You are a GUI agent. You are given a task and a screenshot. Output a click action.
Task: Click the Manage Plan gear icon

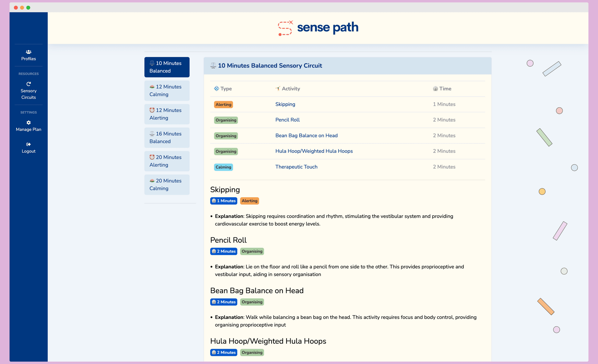28,123
